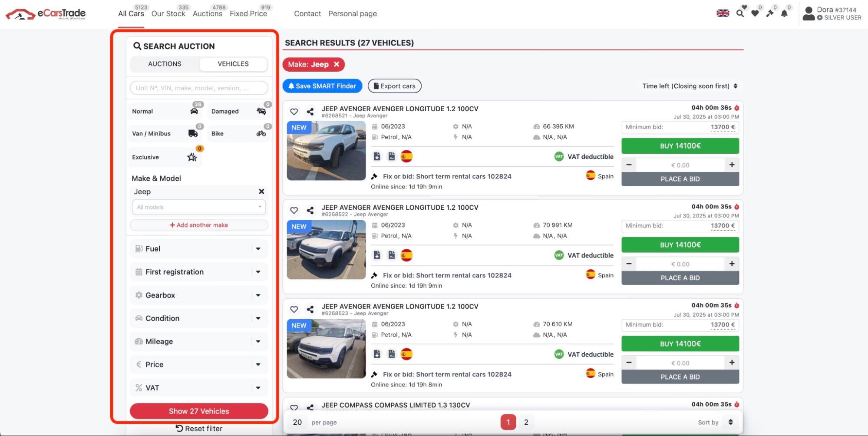The image size is (868, 436).
Task: Open the eCarsTrade logo home link
Action: coord(46,14)
